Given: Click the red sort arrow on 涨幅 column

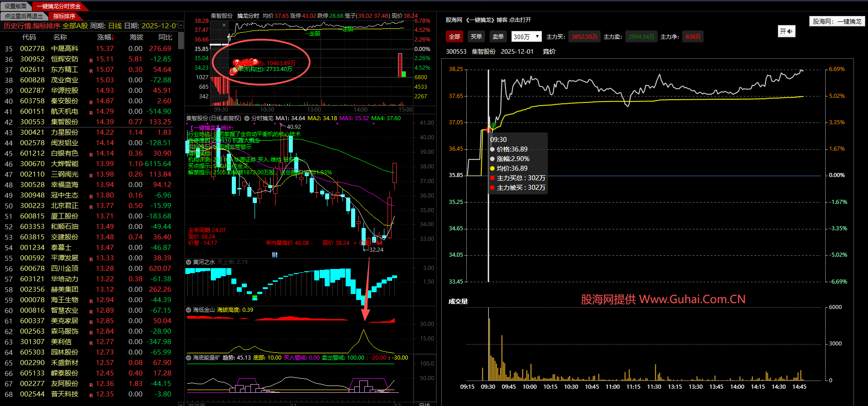Looking at the screenshot, I should (x=112, y=38).
